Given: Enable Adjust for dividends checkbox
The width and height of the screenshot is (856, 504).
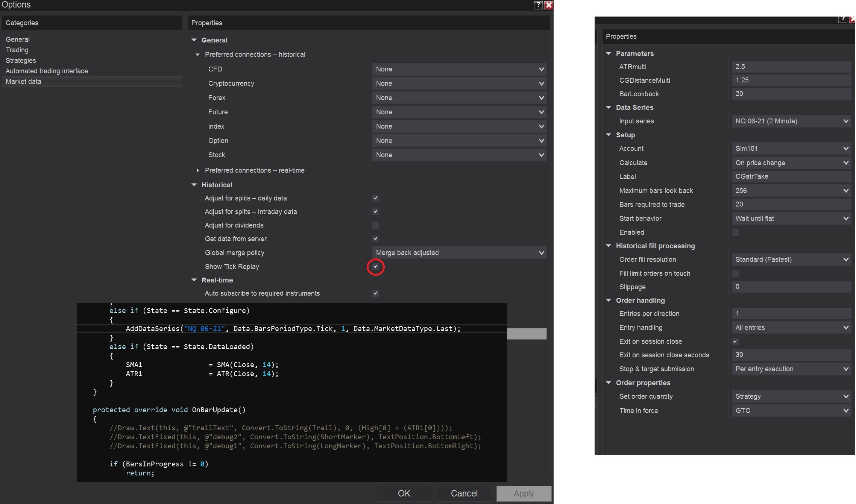Looking at the screenshot, I should [x=375, y=225].
